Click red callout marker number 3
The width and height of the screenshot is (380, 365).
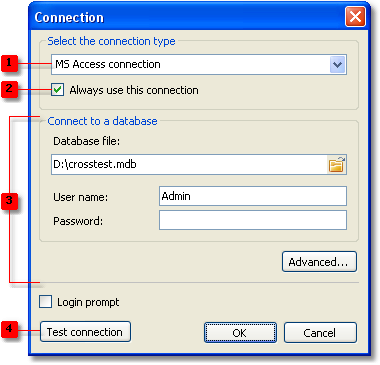pos(9,200)
